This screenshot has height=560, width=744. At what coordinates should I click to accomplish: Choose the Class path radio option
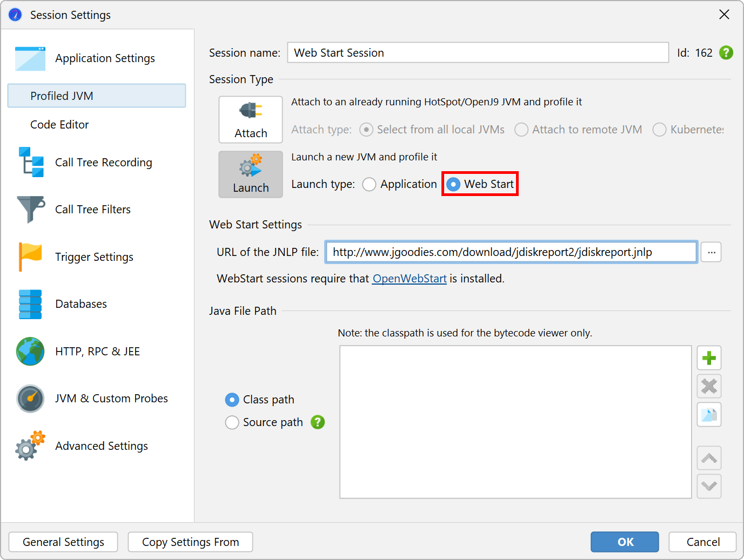(232, 400)
